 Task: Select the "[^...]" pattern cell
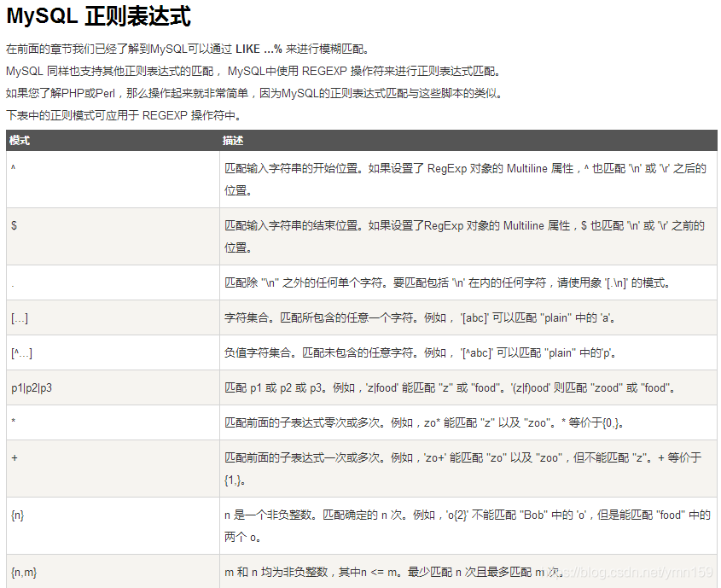pyautogui.click(x=113, y=352)
